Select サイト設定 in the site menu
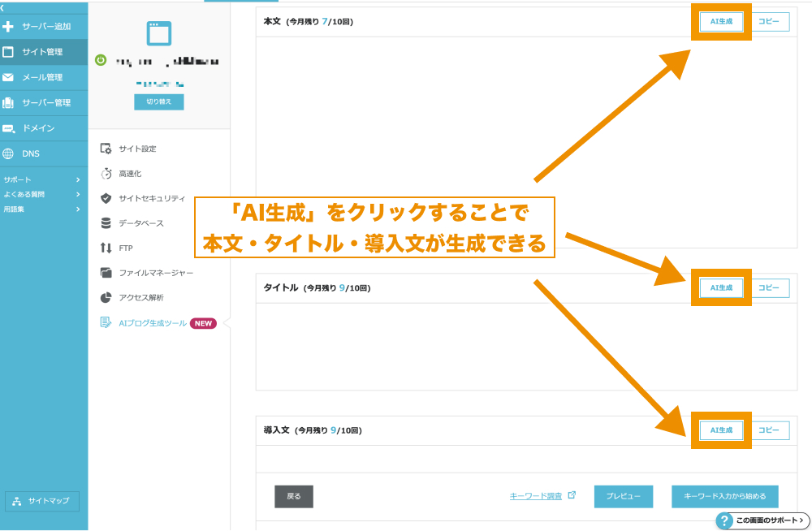The width and height of the screenshot is (812, 531). [137, 149]
